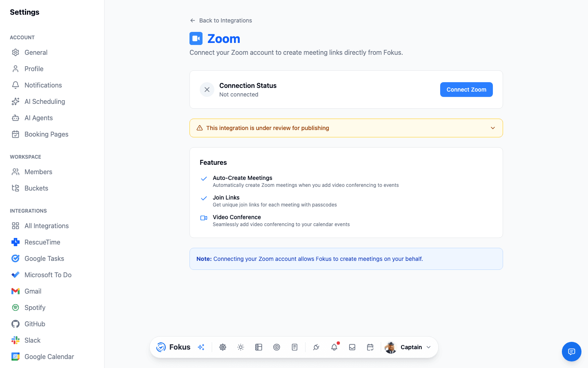Click the Not connected status text

239,94
